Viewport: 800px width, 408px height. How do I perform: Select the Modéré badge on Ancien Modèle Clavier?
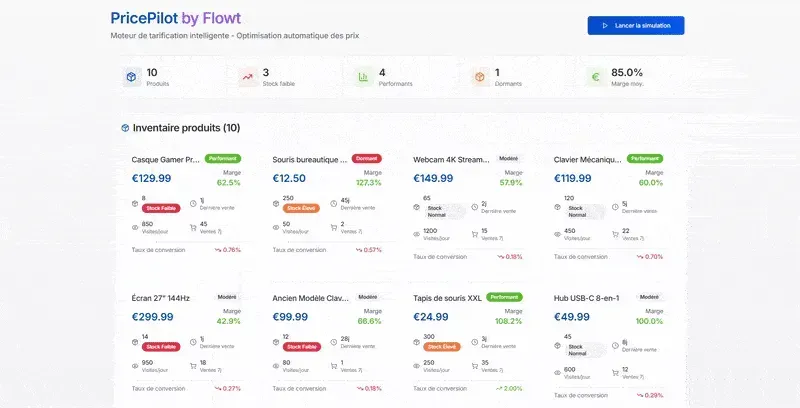(368, 297)
